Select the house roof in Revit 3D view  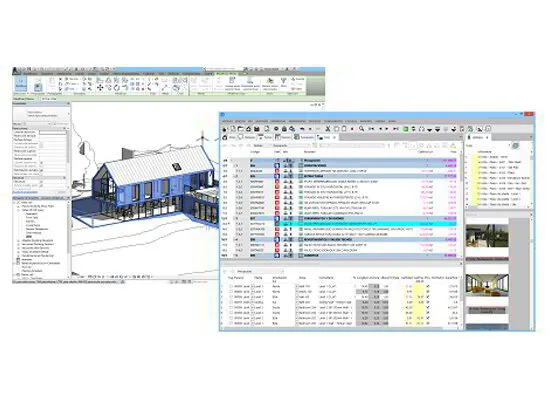point(160,167)
